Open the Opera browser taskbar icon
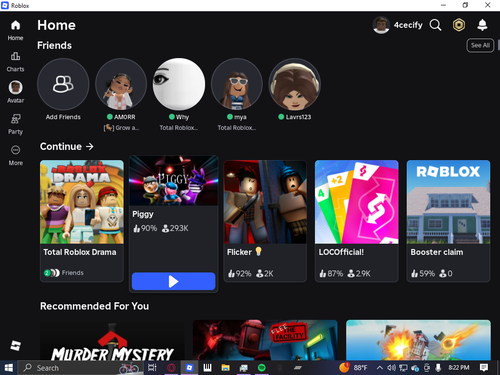The image size is (500, 375). coord(171,368)
